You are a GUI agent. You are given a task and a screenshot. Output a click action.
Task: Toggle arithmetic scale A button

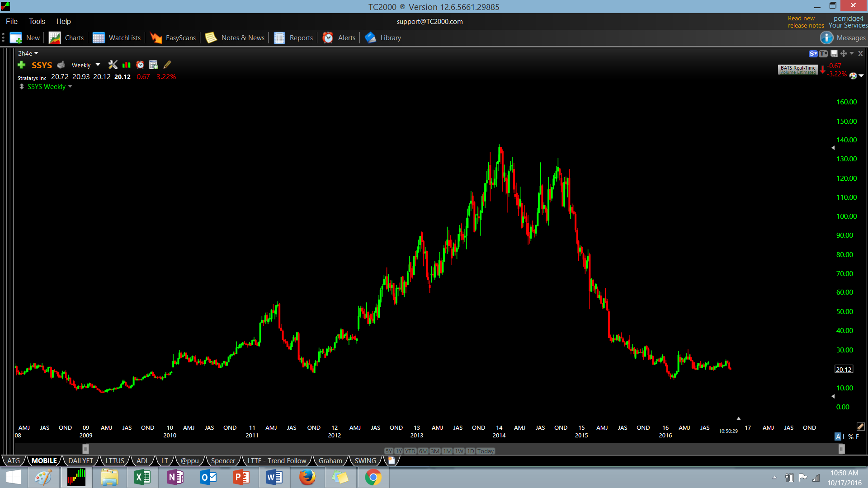click(838, 437)
